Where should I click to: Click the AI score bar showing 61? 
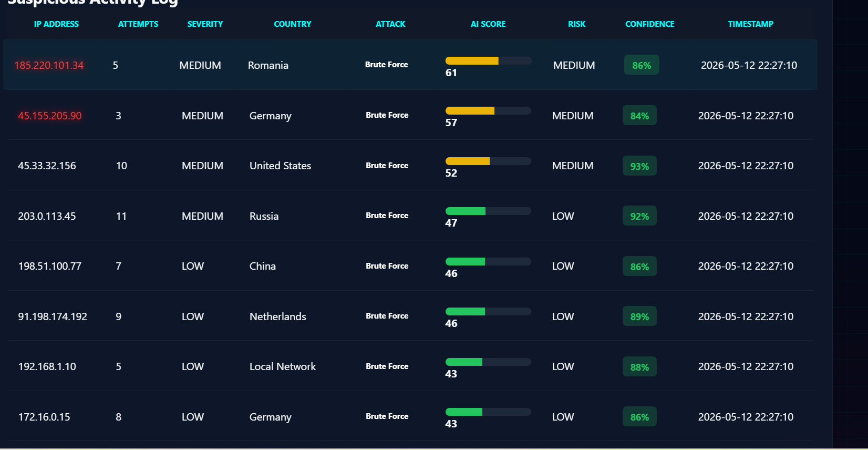[489, 61]
